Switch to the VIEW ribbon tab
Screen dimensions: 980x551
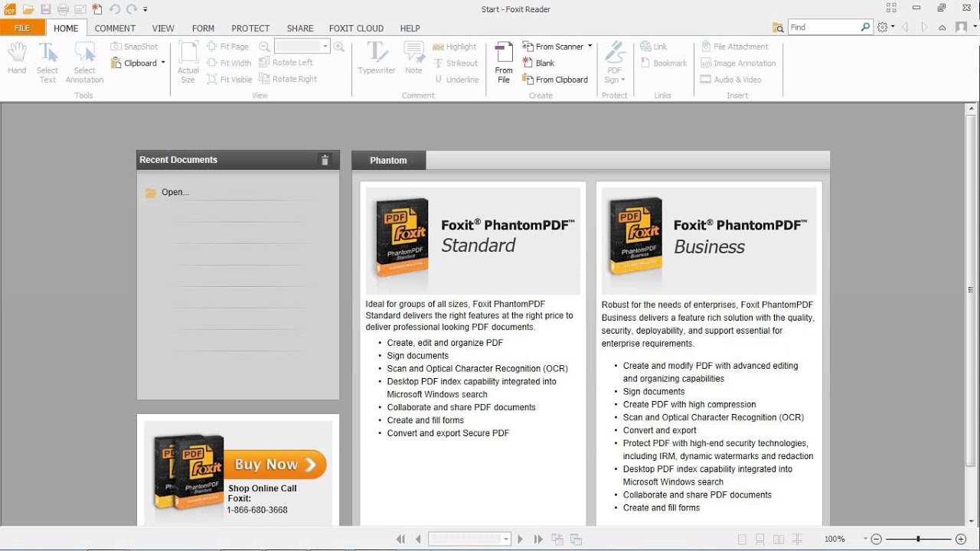(163, 28)
